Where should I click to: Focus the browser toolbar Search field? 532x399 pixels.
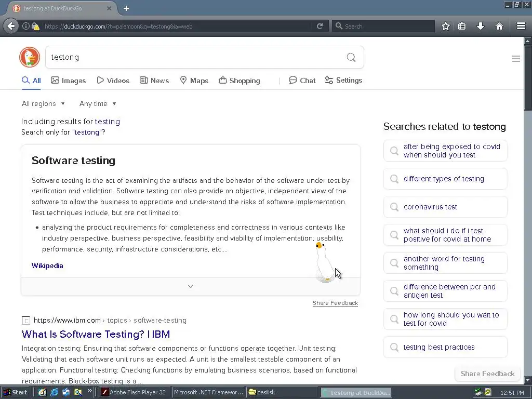383,26
